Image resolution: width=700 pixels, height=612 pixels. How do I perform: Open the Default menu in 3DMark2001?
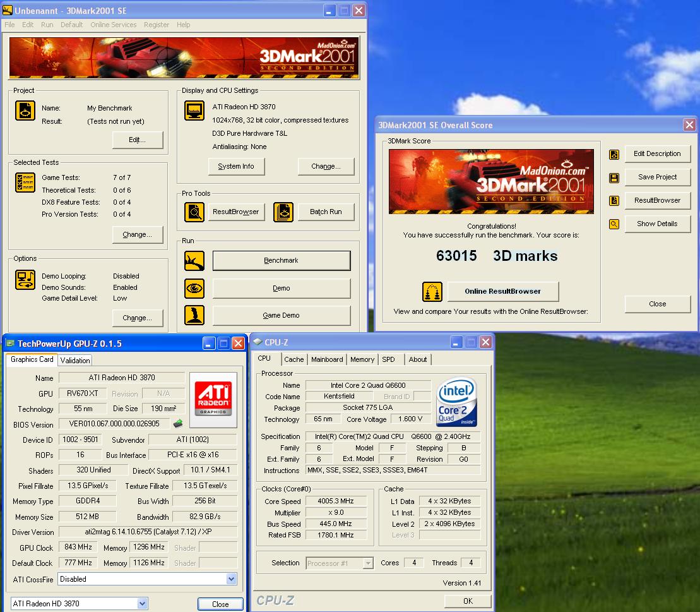pyautogui.click(x=71, y=25)
